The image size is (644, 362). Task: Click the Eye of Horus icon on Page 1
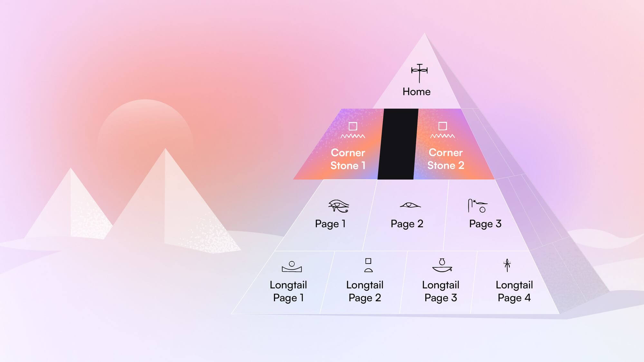[x=337, y=206]
